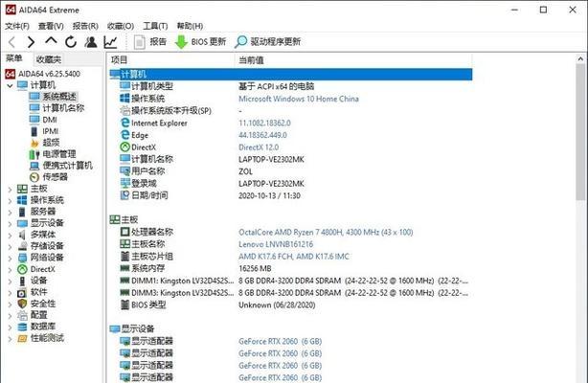Go back with the left arrow toolbar icon

(11, 42)
